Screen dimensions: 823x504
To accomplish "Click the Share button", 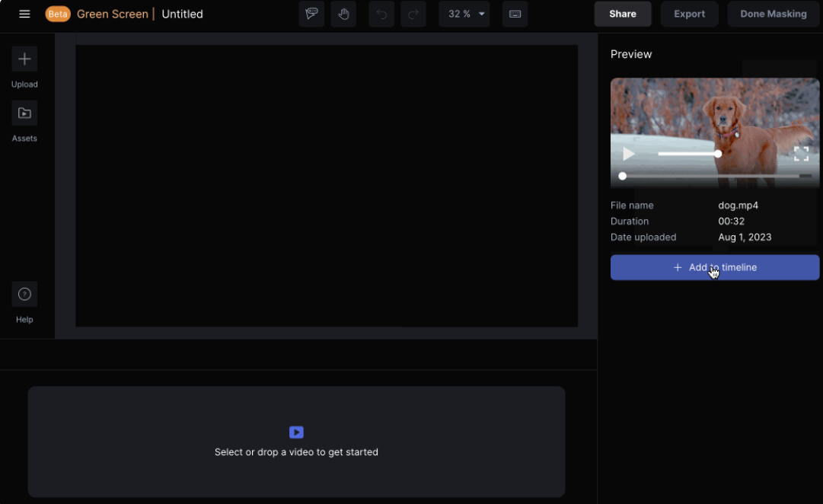I will [622, 14].
